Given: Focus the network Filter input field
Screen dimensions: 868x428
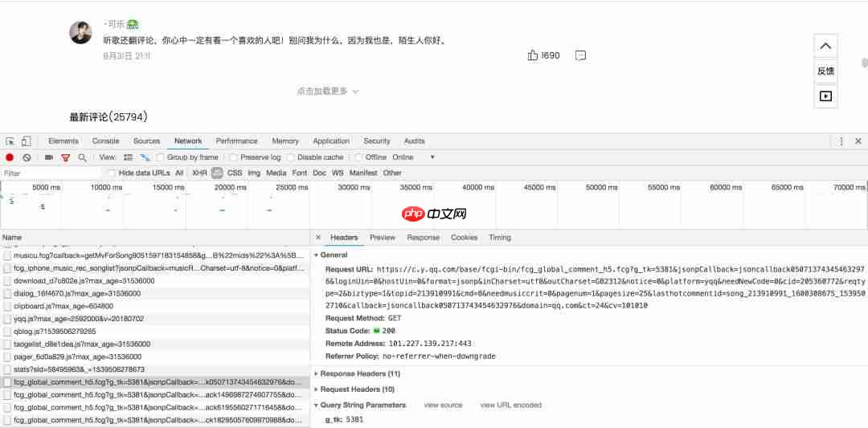Looking at the screenshot, I should pyautogui.click(x=52, y=173).
